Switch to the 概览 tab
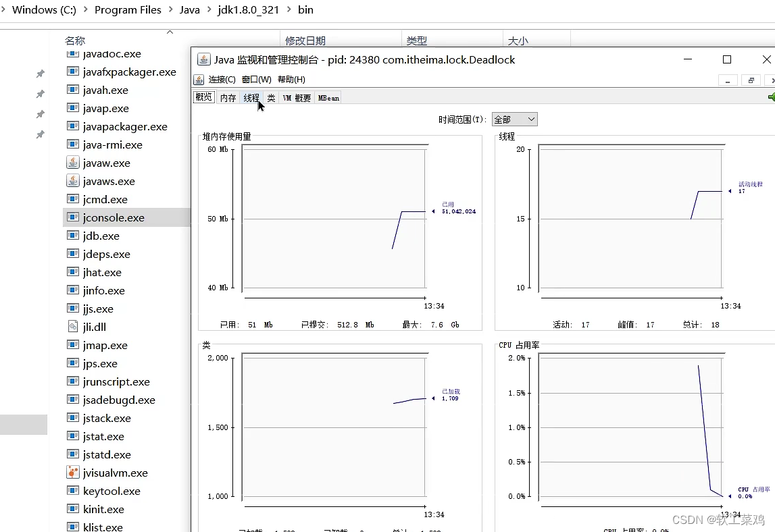Viewport: 775px width, 532px height. click(203, 97)
